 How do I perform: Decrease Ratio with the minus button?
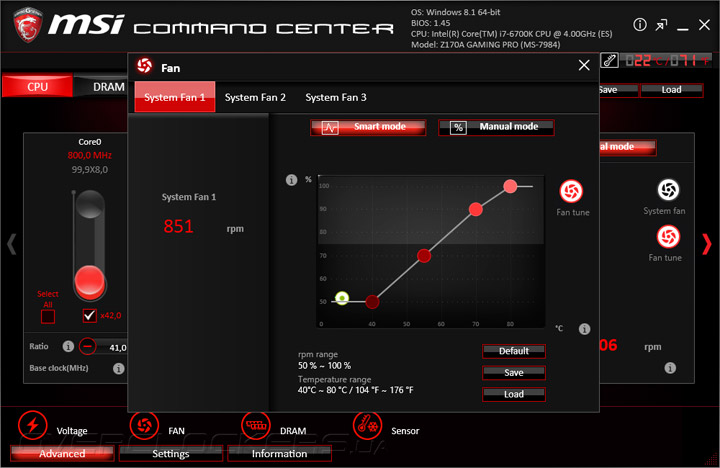[87, 346]
